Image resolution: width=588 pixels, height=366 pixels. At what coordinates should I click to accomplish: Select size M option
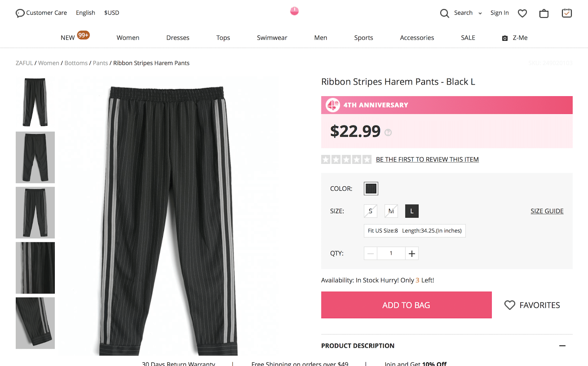391,211
